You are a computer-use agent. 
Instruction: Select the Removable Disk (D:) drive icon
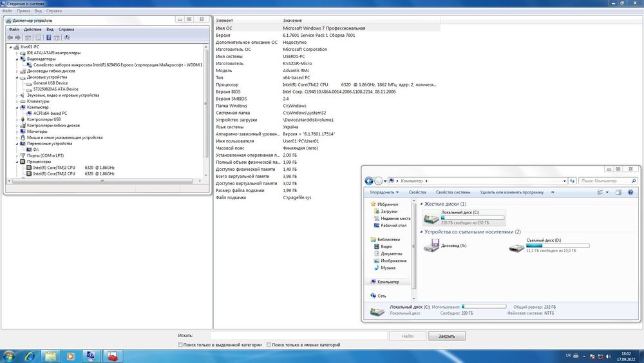click(516, 248)
